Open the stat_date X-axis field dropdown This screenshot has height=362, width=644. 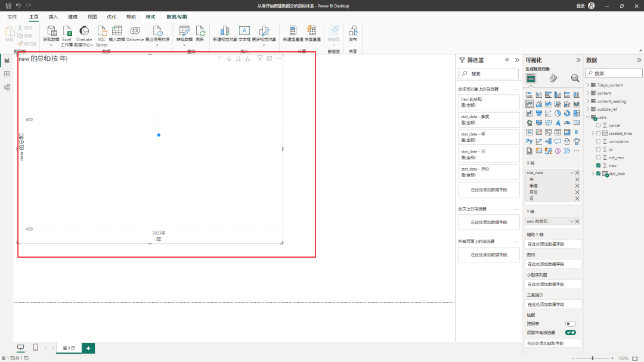point(572,172)
